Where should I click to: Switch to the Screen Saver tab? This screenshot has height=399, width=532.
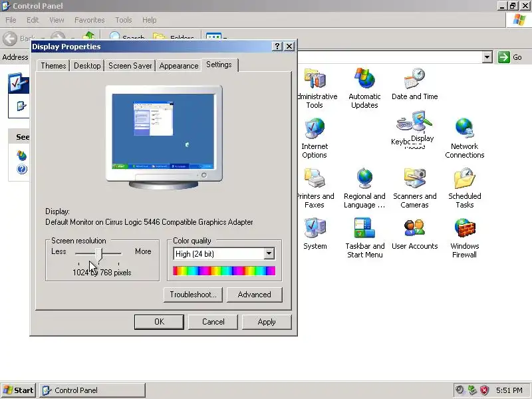point(130,65)
